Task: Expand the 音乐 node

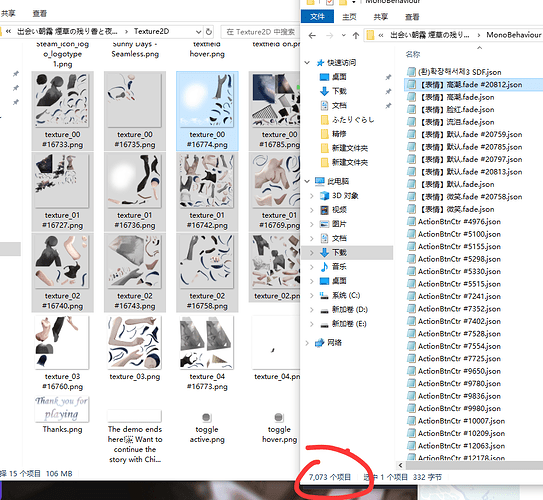Action: coord(311,267)
